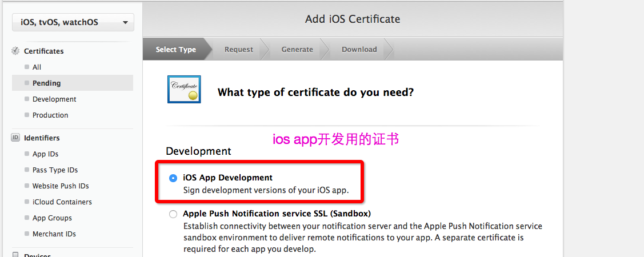Open Development certificates in the sidebar

[x=54, y=99]
